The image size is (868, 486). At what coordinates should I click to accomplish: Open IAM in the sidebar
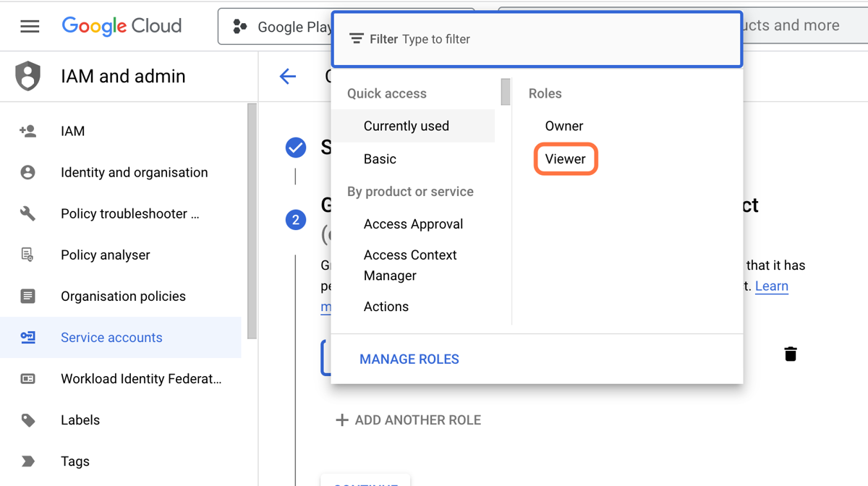120,131
